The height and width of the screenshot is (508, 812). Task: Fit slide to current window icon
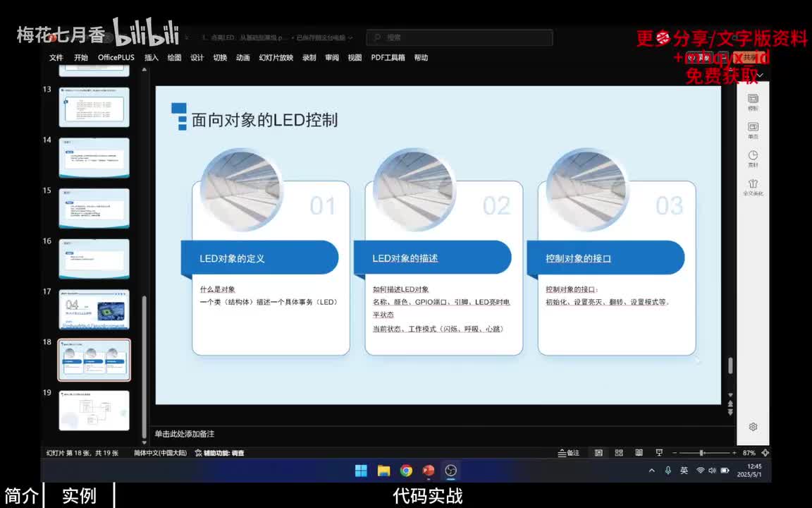point(765,452)
